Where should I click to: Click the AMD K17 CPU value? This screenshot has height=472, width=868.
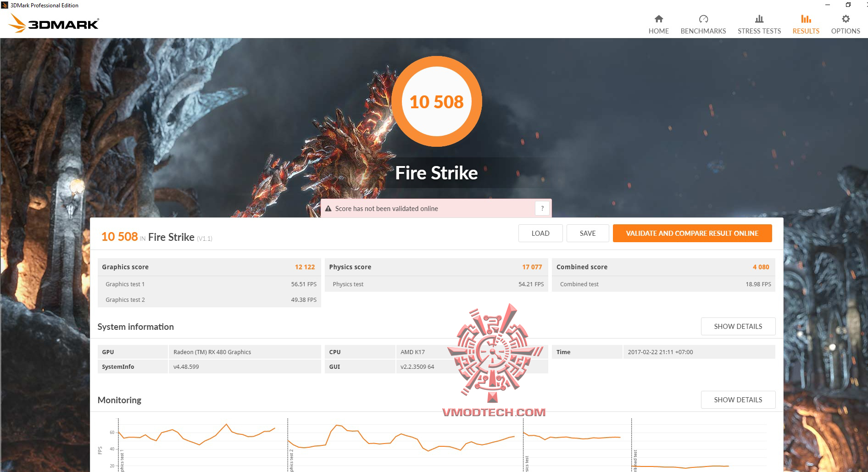[412, 352]
